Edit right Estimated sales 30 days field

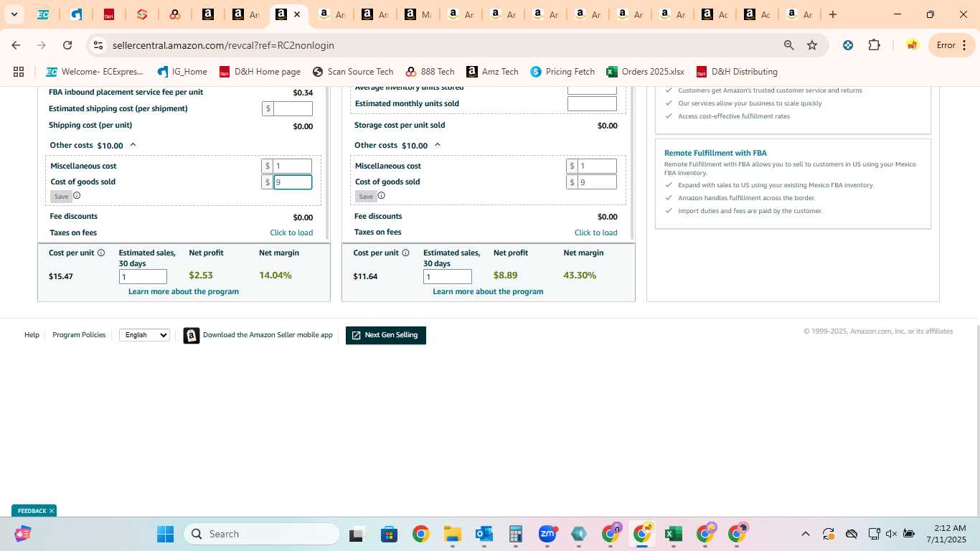(448, 277)
